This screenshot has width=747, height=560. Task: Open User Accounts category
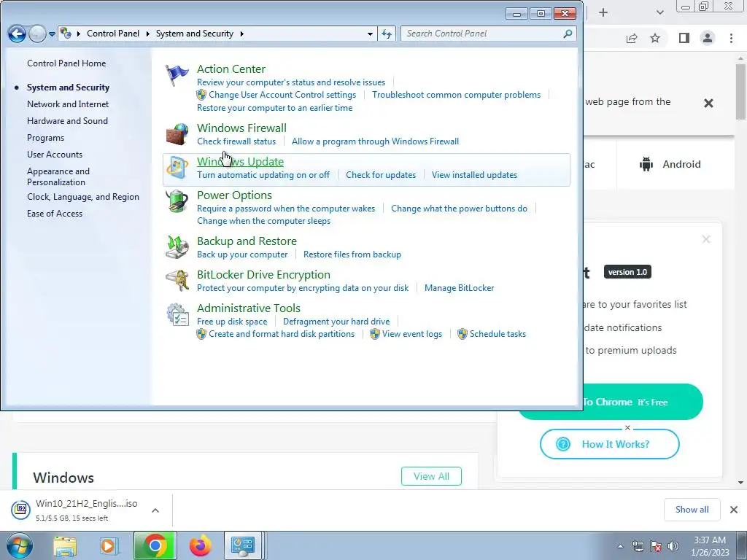54,155
